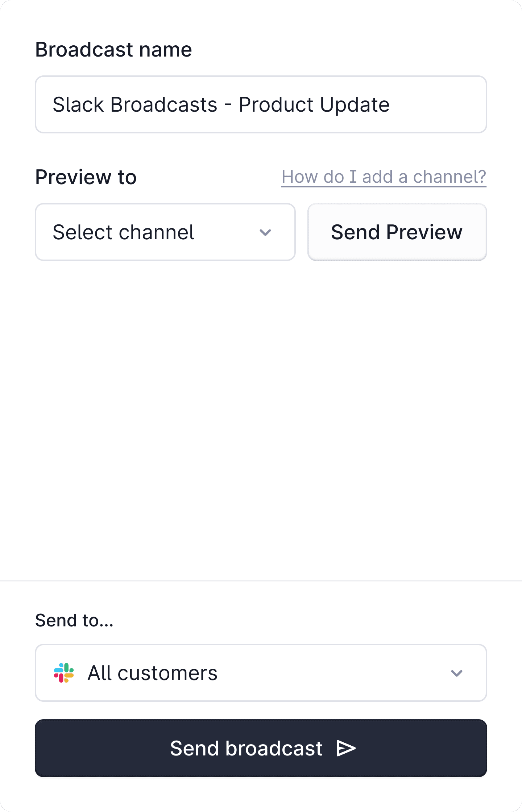Focus the "Slack Broadcasts - Product Update" text

pos(221,105)
